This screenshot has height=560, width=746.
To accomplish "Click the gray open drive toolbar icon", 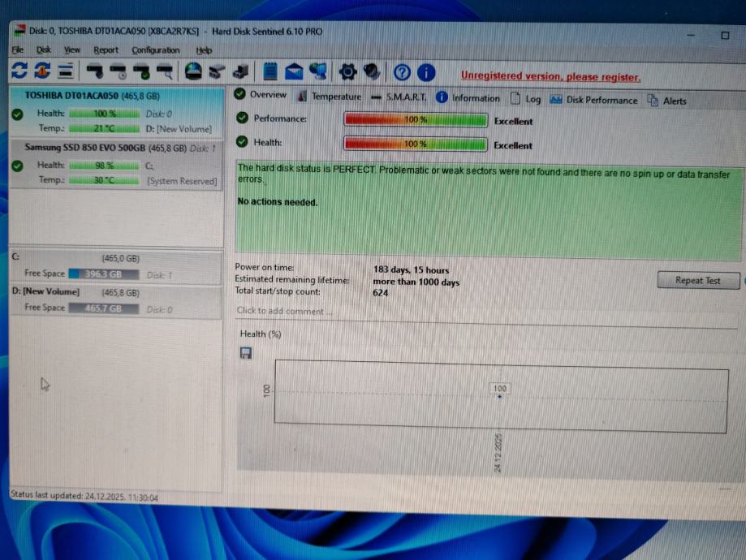I will click(217, 72).
